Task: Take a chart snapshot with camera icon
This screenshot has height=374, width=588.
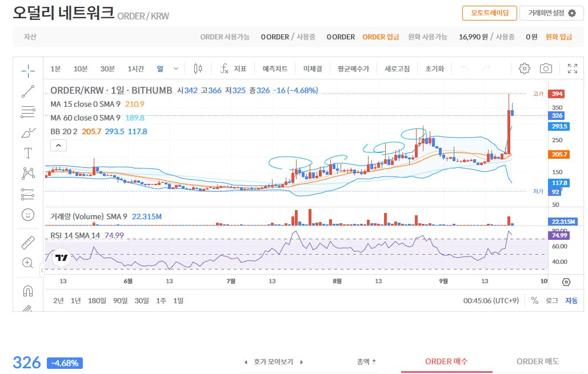Action: [x=546, y=69]
